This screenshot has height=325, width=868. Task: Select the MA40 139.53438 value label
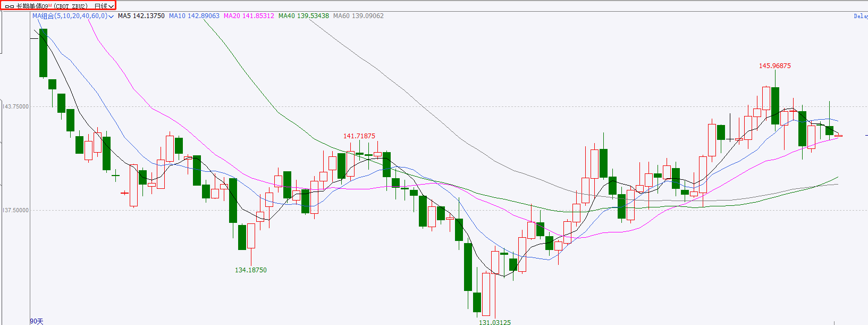[304, 16]
